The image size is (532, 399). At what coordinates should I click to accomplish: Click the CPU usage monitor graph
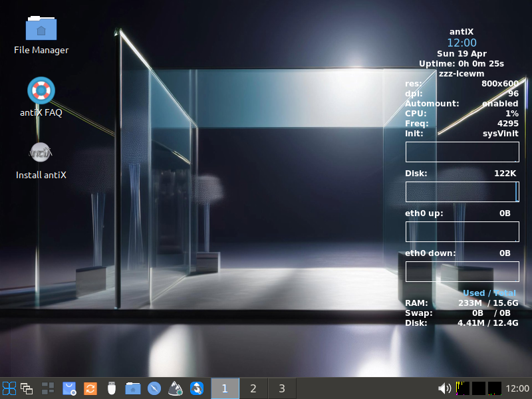463,388
